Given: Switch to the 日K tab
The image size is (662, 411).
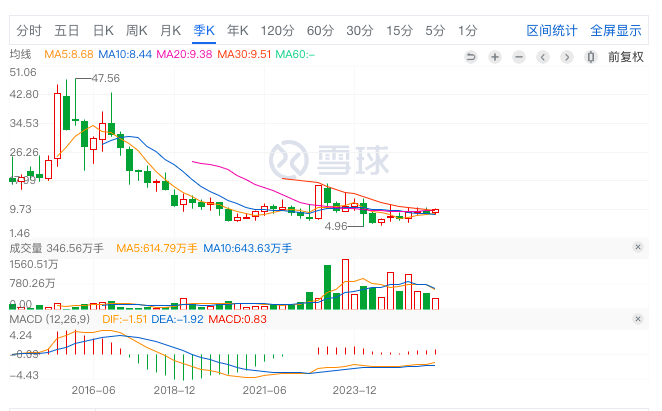Looking at the screenshot, I should pyautogui.click(x=103, y=30).
